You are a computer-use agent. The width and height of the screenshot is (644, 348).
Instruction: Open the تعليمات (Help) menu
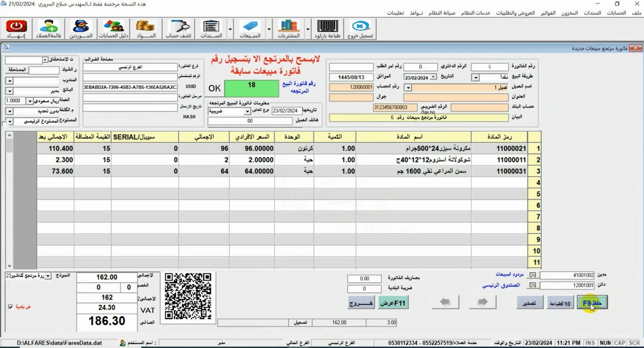point(395,13)
